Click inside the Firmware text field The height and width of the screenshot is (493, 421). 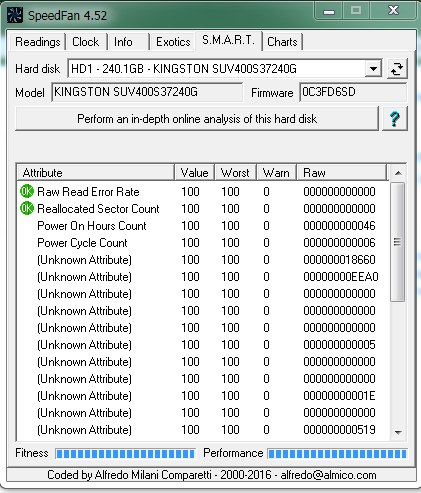coord(353,92)
